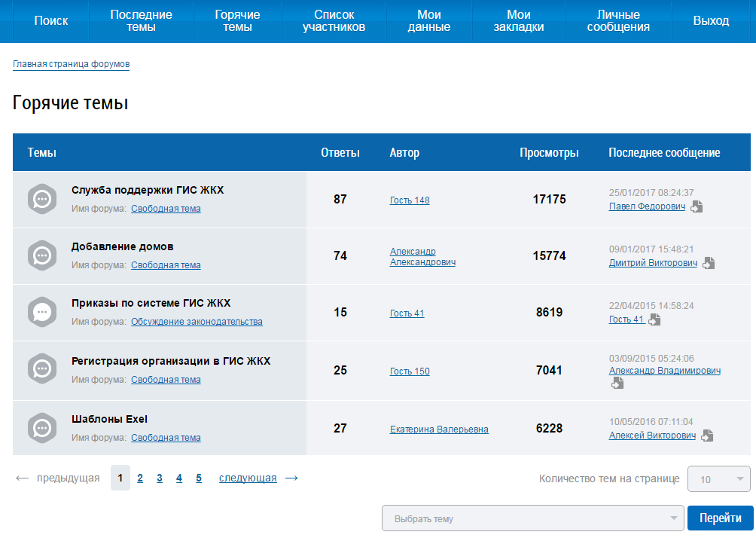Select Личные сообщения menu item
The width and height of the screenshot is (756, 538).
(x=618, y=21)
